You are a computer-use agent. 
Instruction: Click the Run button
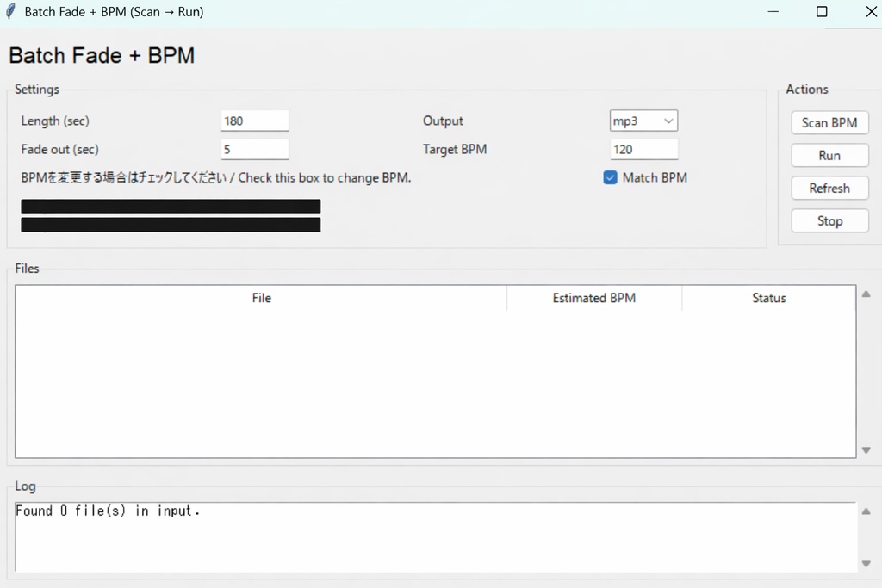(x=829, y=155)
